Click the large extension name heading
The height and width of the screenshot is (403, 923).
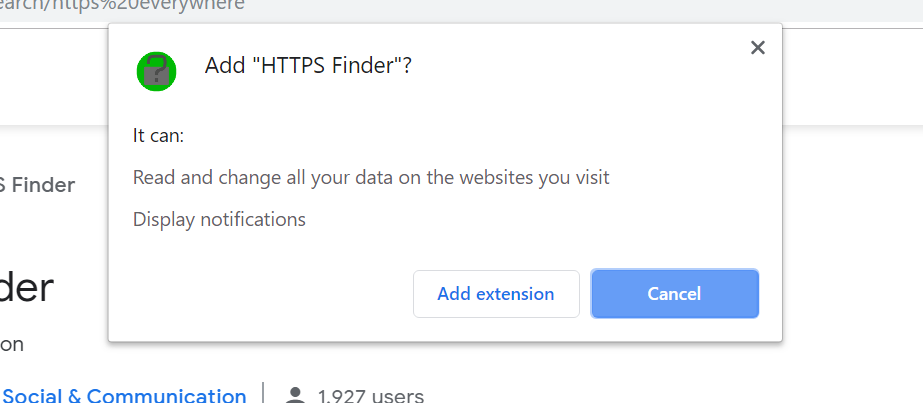click(27, 288)
